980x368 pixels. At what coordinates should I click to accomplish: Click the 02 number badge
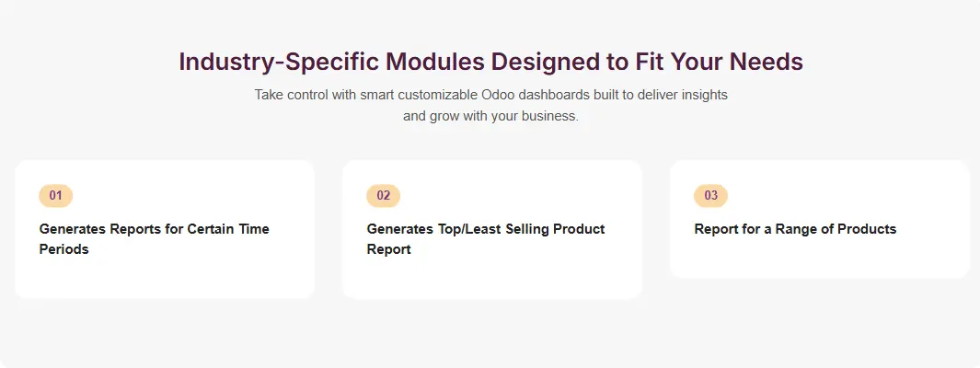coord(383,196)
